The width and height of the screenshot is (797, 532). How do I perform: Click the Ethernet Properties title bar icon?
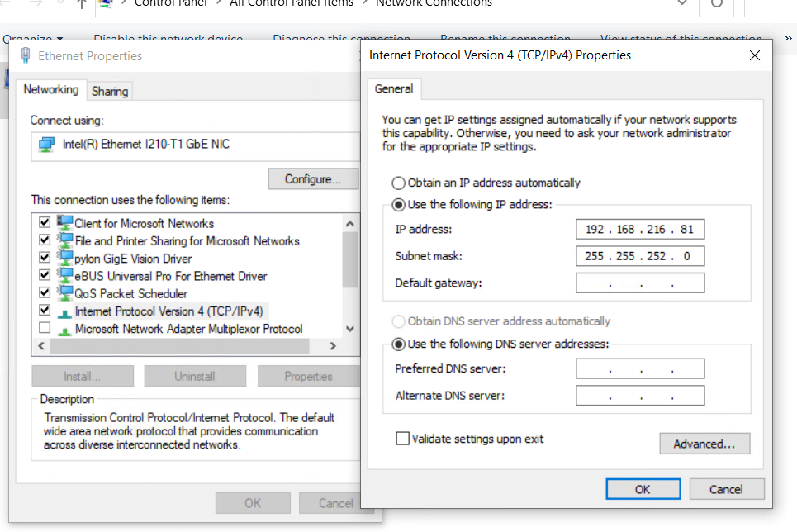(x=26, y=55)
